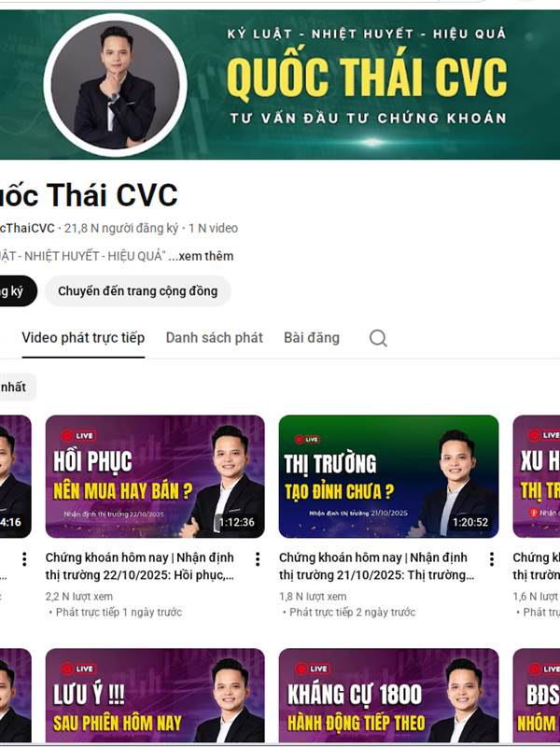Click Chuyển đến trang cộng đồng button
Image resolution: width=560 pixels, height=747 pixels.
coord(138,290)
